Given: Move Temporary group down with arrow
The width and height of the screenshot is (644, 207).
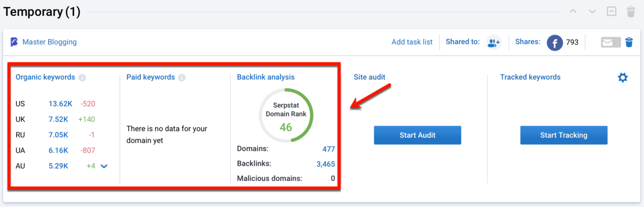Looking at the screenshot, I should click(592, 12).
